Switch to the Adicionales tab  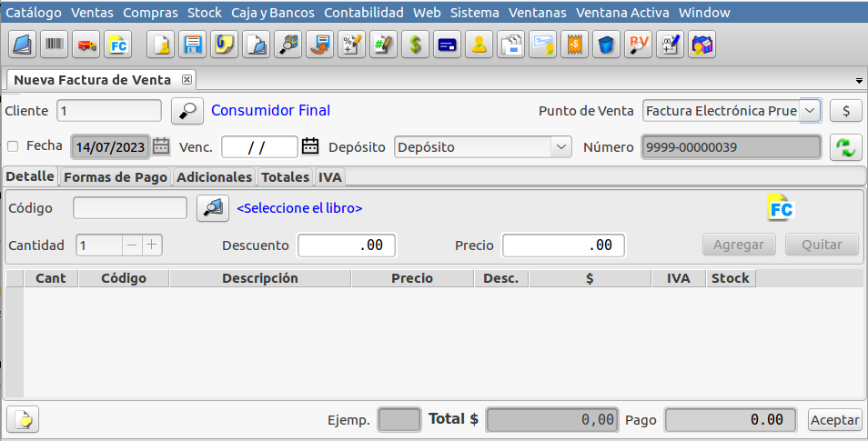[214, 177]
